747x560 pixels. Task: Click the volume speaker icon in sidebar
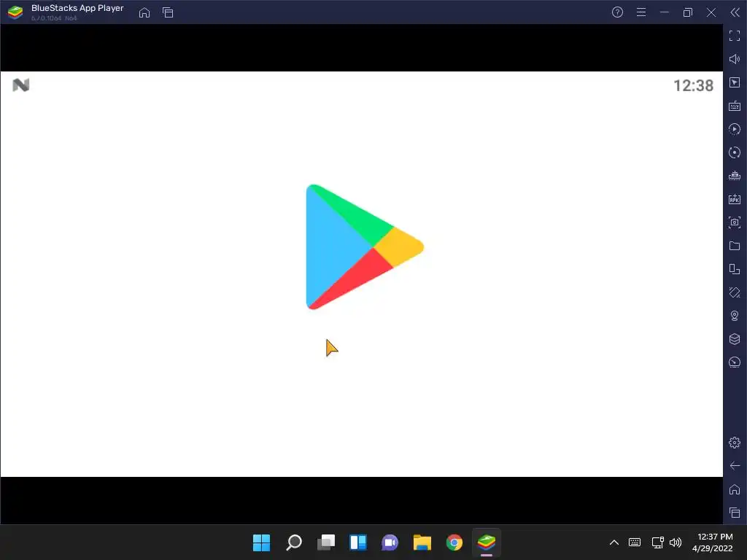coord(735,59)
